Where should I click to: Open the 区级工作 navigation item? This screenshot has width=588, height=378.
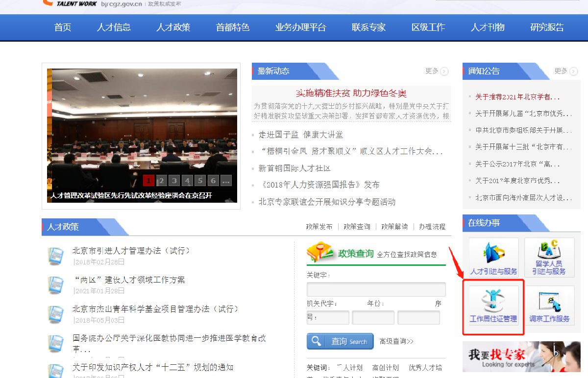[x=428, y=27]
